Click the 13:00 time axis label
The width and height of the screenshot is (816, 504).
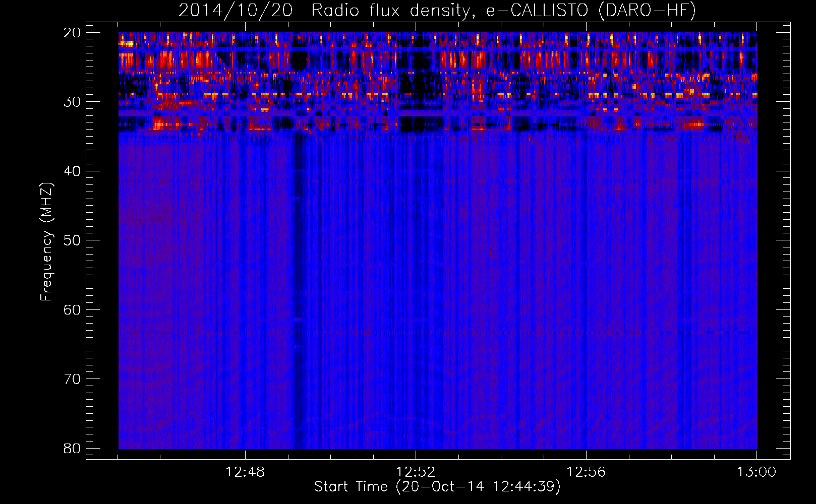click(756, 472)
